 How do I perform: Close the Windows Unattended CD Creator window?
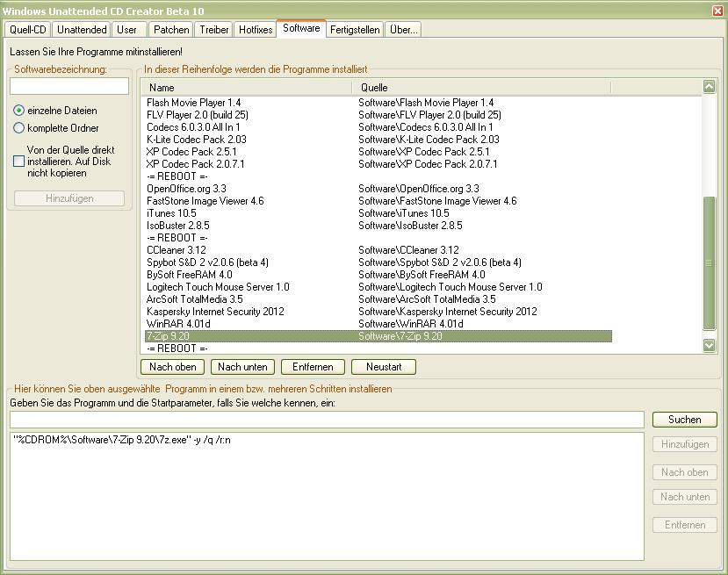point(717,11)
